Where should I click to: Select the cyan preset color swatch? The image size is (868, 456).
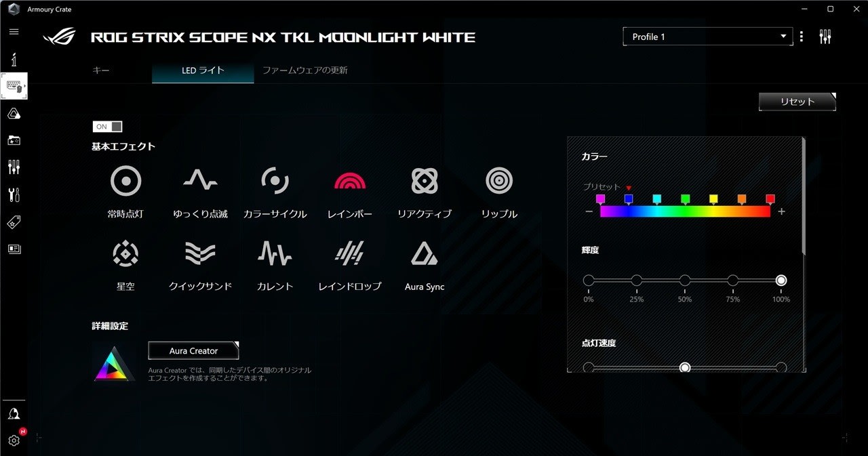tap(657, 199)
